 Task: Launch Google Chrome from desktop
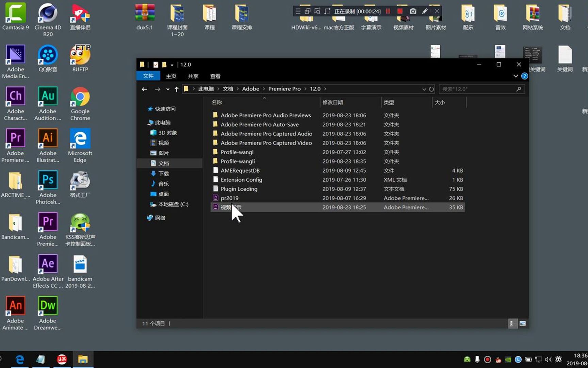pos(80,104)
